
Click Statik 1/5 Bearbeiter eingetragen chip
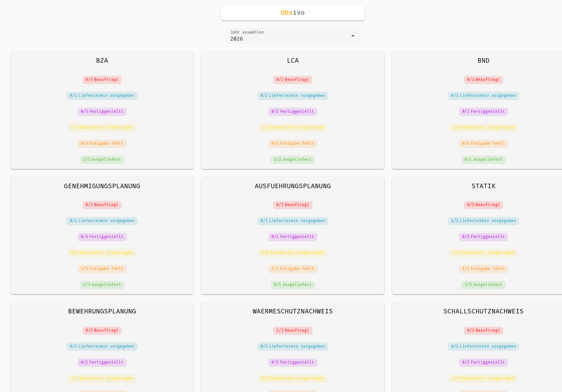[483, 253]
